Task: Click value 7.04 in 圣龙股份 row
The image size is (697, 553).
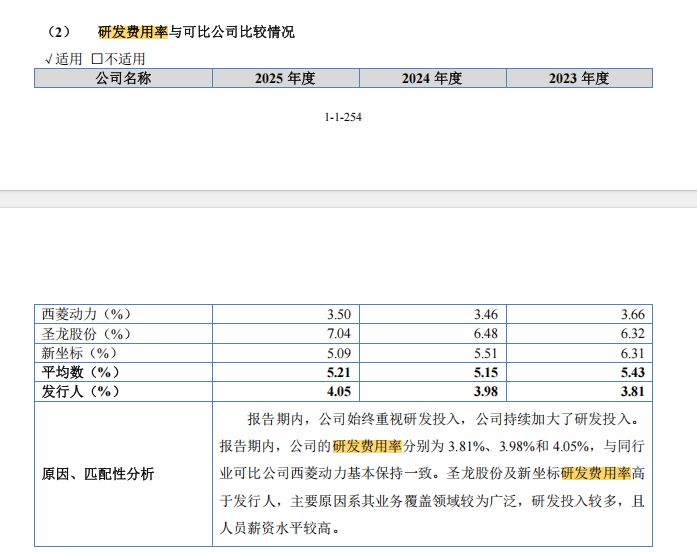Action: [x=339, y=333]
